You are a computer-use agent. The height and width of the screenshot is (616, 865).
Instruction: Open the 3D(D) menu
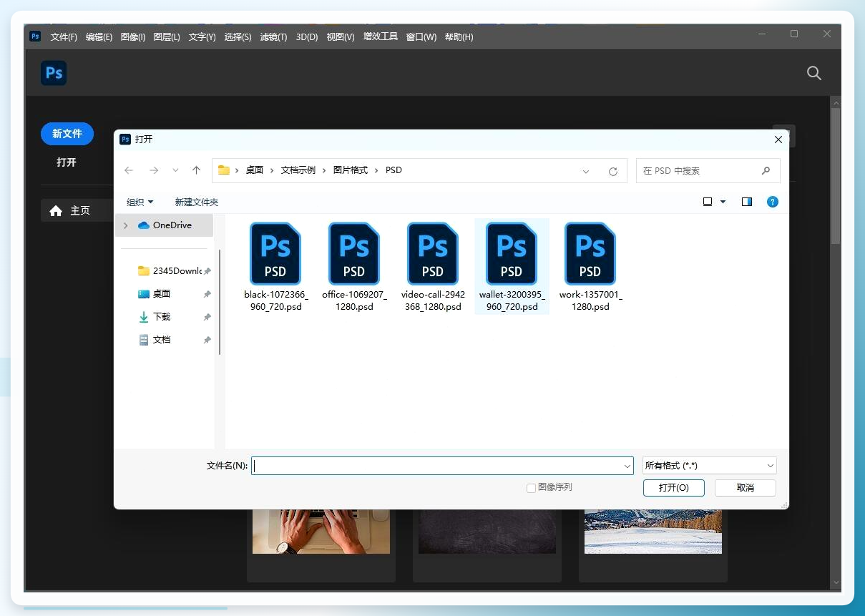click(x=307, y=36)
